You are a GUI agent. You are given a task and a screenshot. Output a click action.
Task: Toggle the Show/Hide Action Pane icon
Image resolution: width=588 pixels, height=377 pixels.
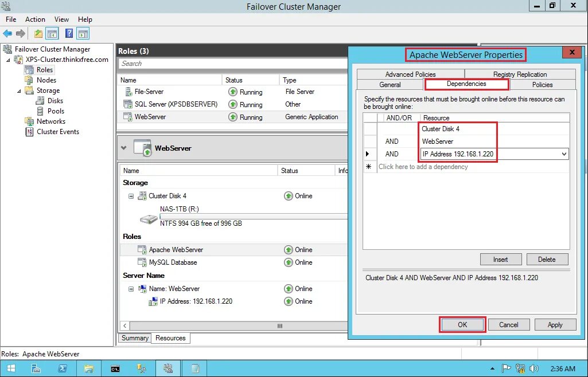(x=83, y=34)
